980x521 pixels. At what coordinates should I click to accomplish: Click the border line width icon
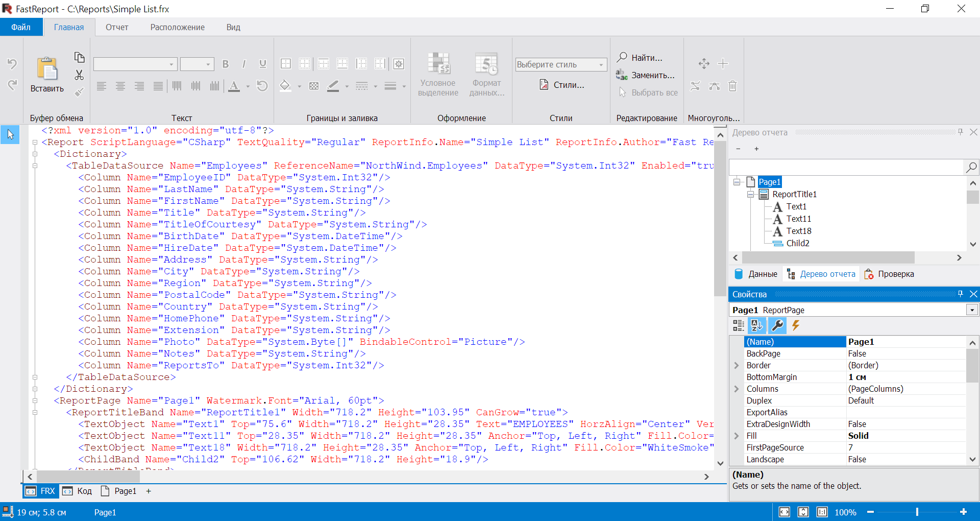tap(390, 86)
